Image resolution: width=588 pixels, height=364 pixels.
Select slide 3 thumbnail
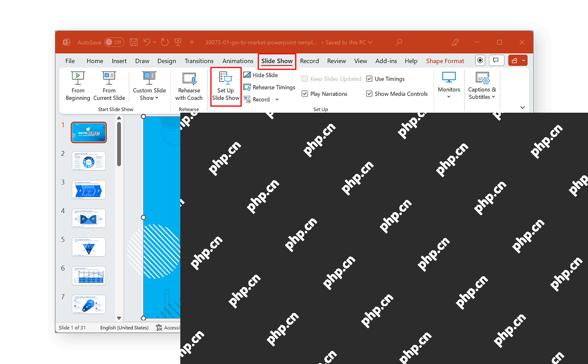[x=89, y=190]
